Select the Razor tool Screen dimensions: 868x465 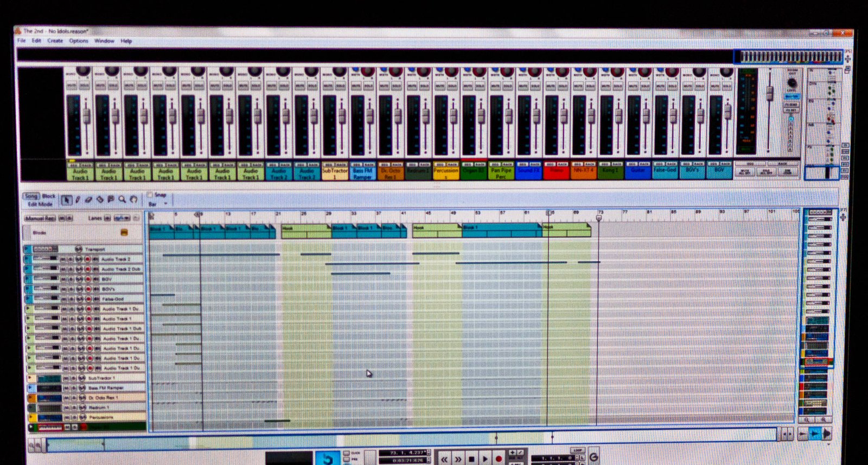[x=100, y=200]
